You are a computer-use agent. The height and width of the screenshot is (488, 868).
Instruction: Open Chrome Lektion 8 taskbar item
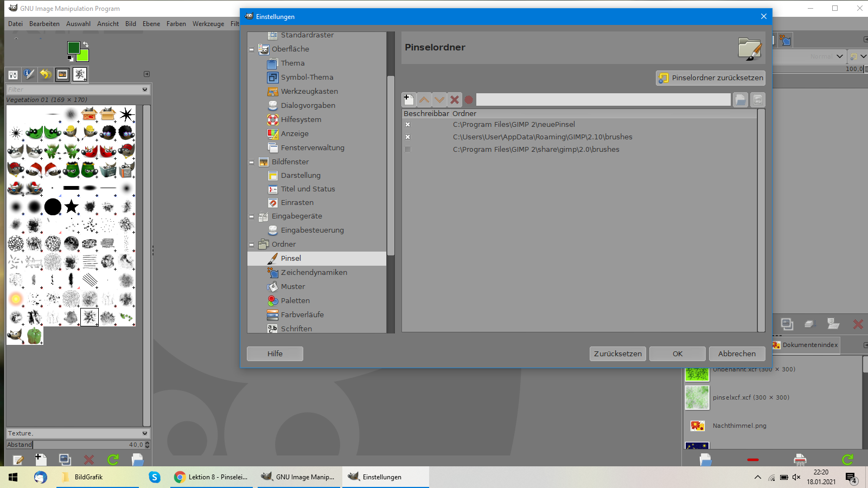(211, 477)
